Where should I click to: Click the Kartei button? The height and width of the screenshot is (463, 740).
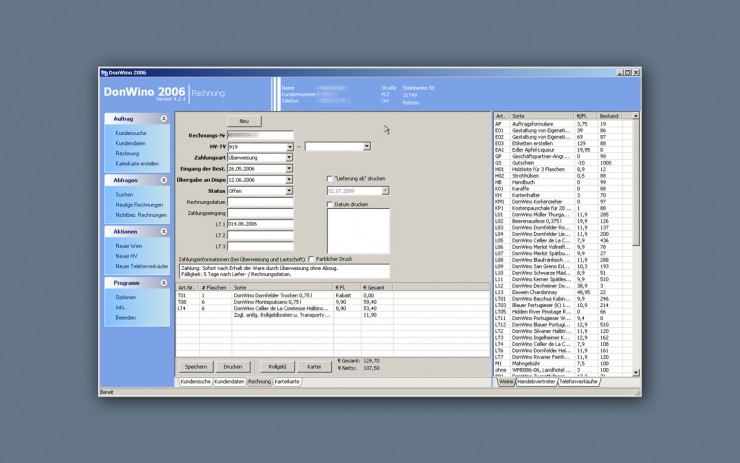pos(314,367)
